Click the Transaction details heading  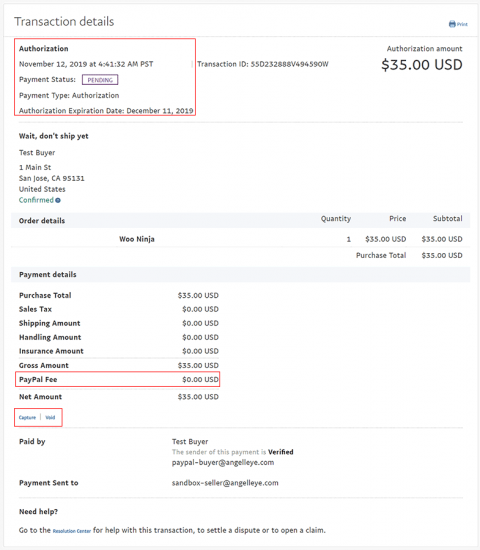point(64,21)
